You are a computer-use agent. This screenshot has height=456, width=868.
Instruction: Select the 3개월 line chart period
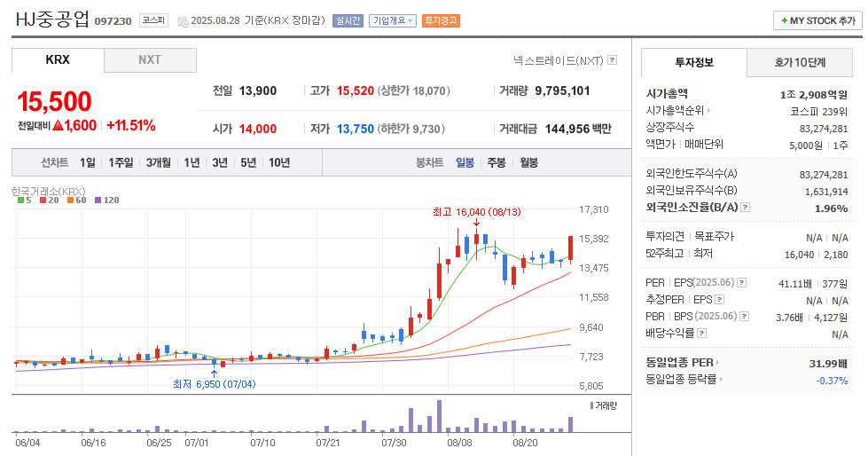click(x=159, y=162)
